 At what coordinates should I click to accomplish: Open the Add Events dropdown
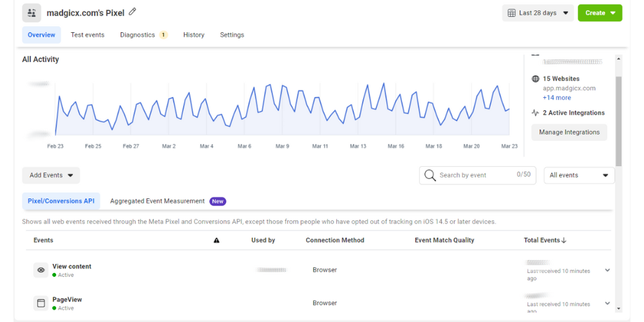[x=51, y=175]
